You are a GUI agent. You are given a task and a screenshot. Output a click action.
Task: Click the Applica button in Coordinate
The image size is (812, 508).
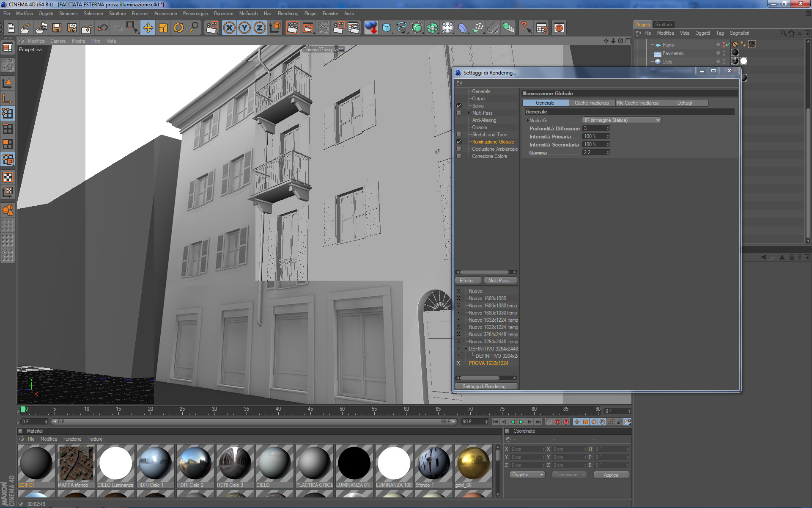tap(611, 475)
